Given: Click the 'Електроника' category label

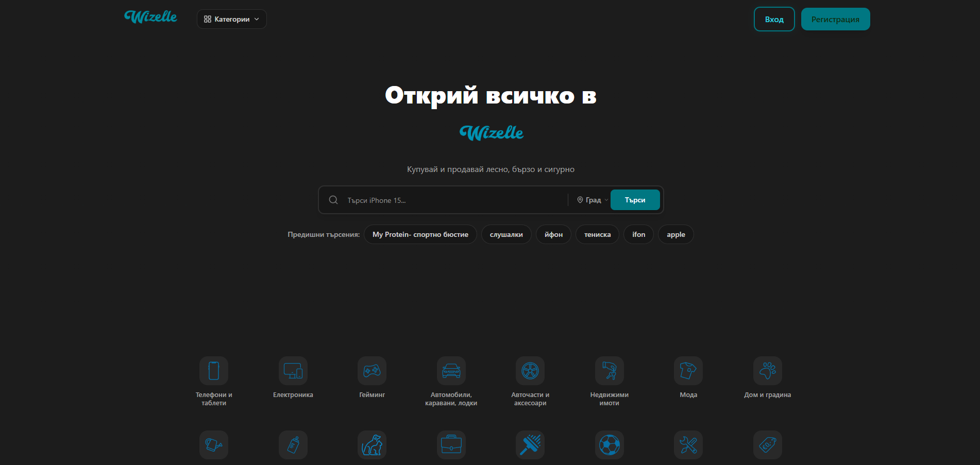Looking at the screenshot, I should tap(293, 395).
